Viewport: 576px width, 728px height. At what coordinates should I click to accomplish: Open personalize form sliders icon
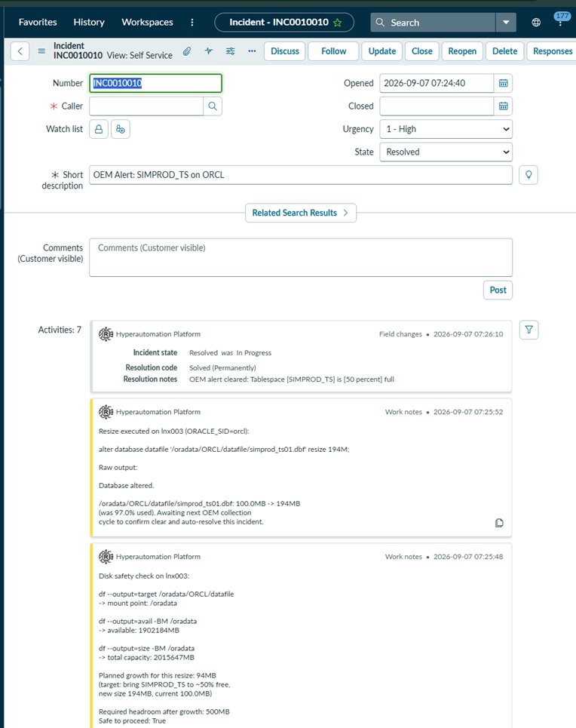[230, 51]
